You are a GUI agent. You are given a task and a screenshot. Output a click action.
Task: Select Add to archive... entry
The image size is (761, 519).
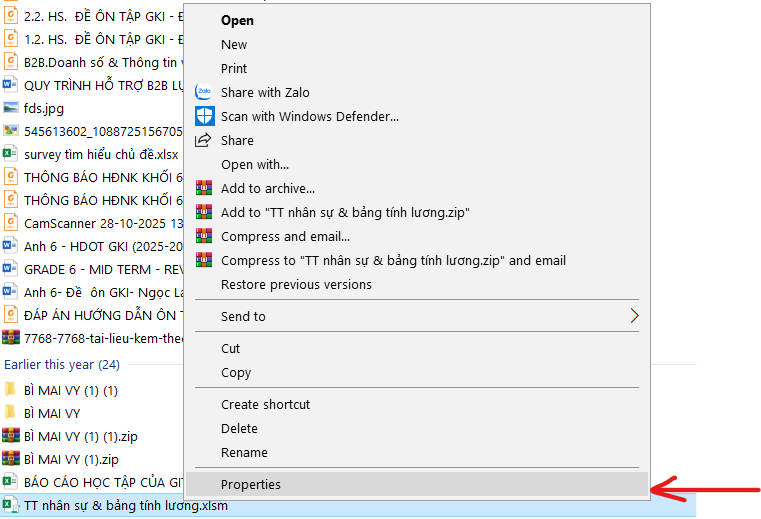point(417,188)
